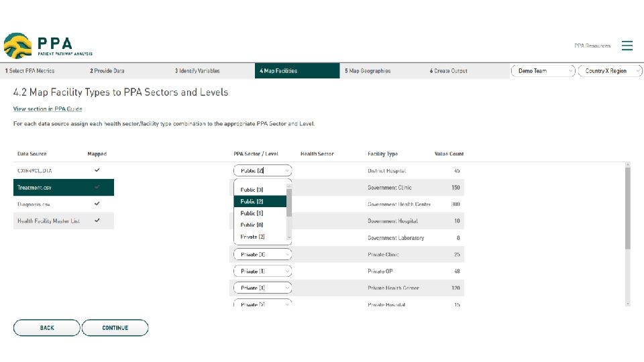Screen dimensions: 644x362
Task: Select CXIR49CL.DTA data source row
Action: 64,170
